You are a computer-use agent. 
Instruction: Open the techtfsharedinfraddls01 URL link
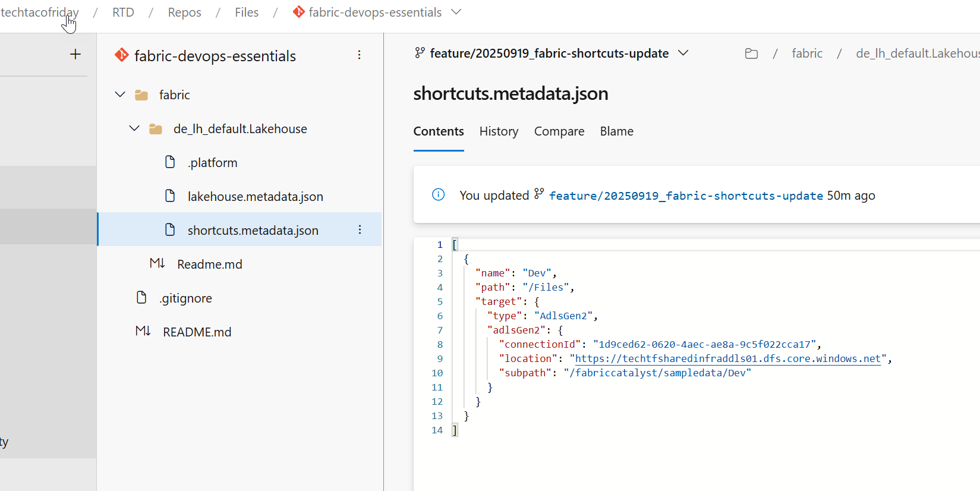pyautogui.click(x=727, y=358)
